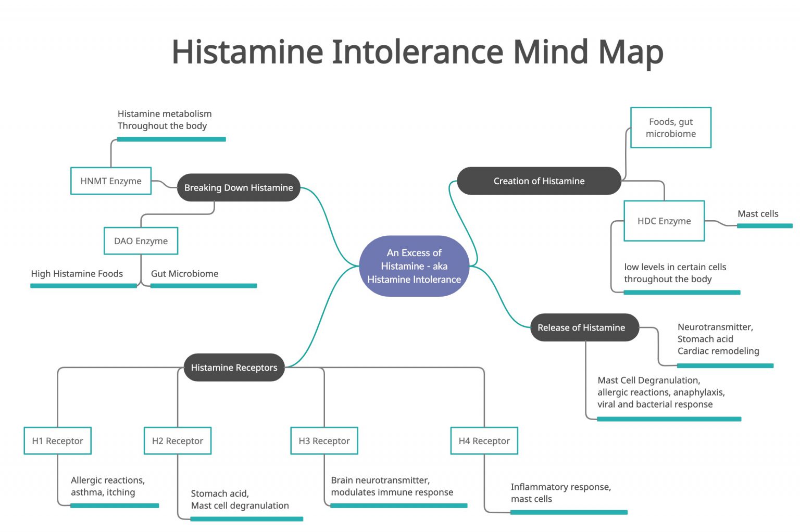
Task: Select the "Release of Histamine" node
Action: (x=584, y=327)
